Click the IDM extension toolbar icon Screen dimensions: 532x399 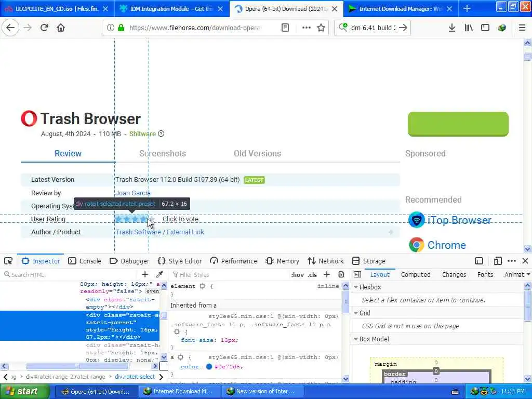pyautogui.click(x=502, y=28)
